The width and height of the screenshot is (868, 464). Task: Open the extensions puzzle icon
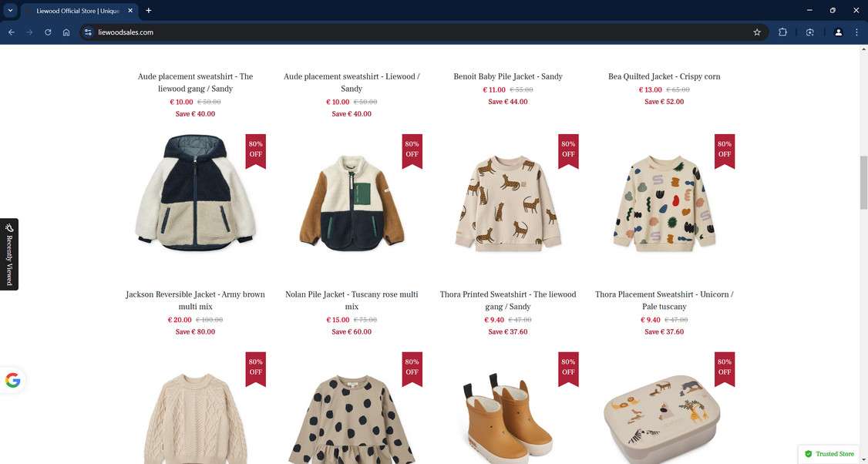(782, 32)
